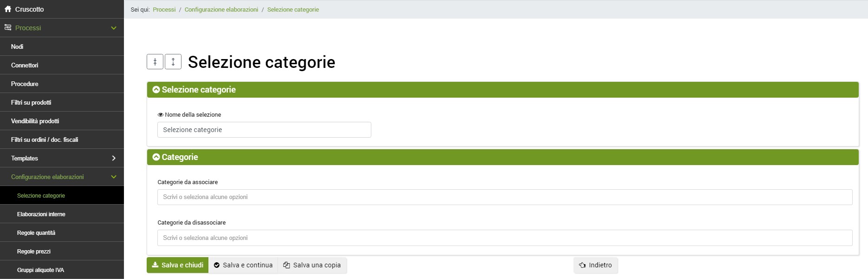868x279 pixels.
Task: Click the Cruscotto home icon
Action: tap(8, 9)
